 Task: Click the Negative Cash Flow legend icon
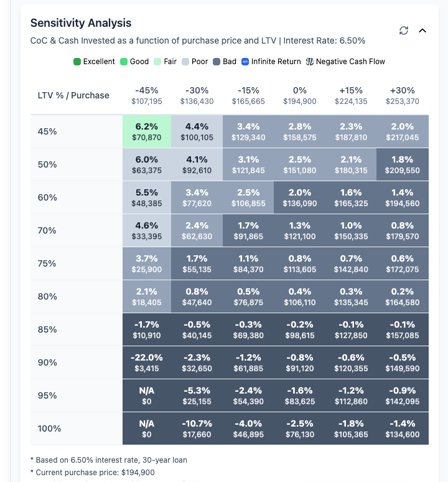pyautogui.click(x=310, y=62)
